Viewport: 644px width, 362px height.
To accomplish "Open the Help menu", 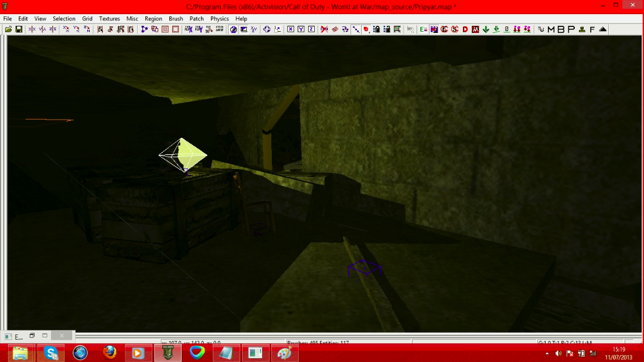I will (x=241, y=19).
